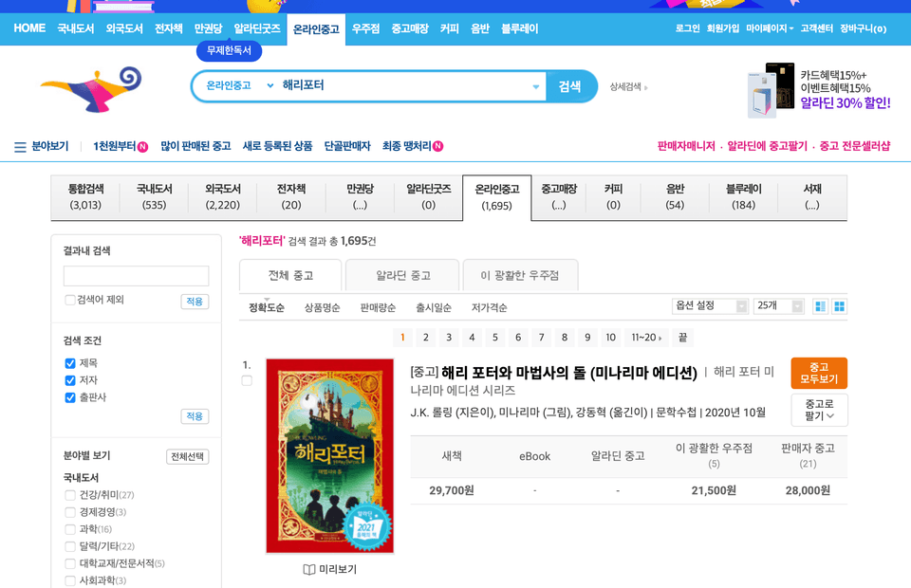Jump to the last page 끝

pyautogui.click(x=682, y=338)
